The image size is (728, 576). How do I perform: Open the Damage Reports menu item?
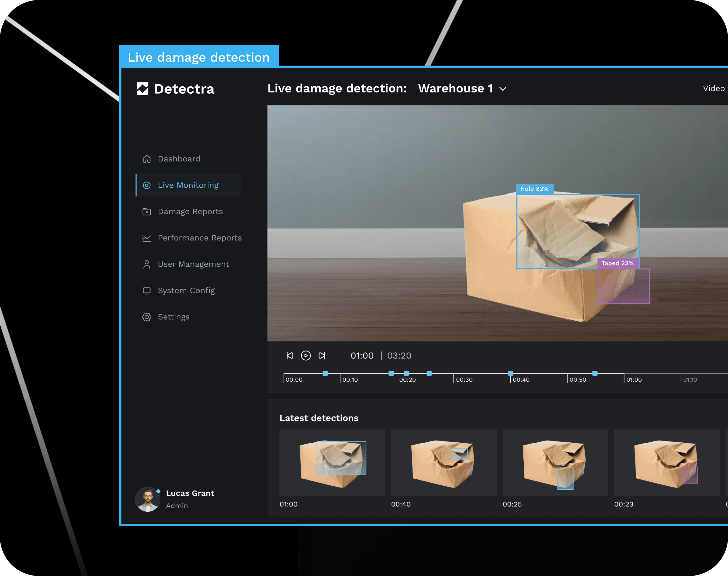(x=190, y=211)
